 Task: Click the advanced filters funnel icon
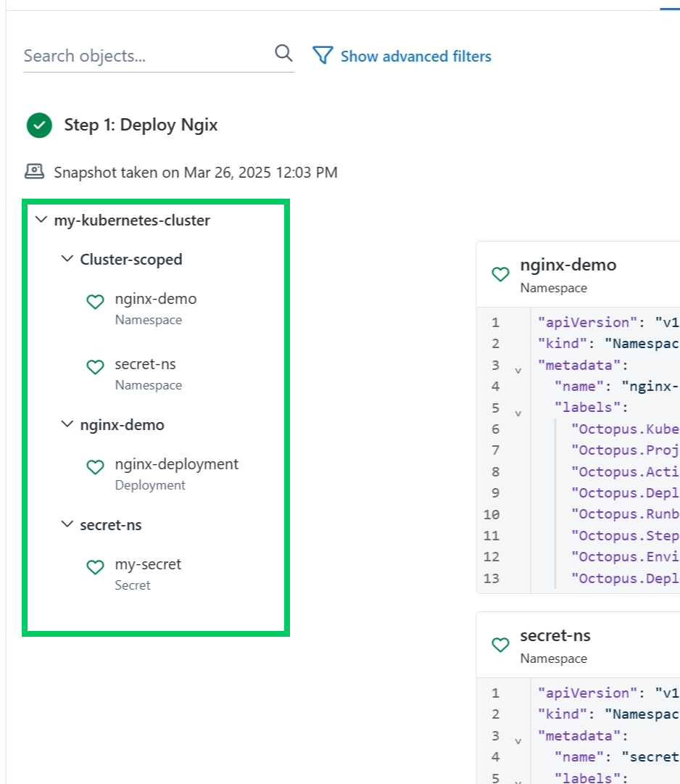323,55
